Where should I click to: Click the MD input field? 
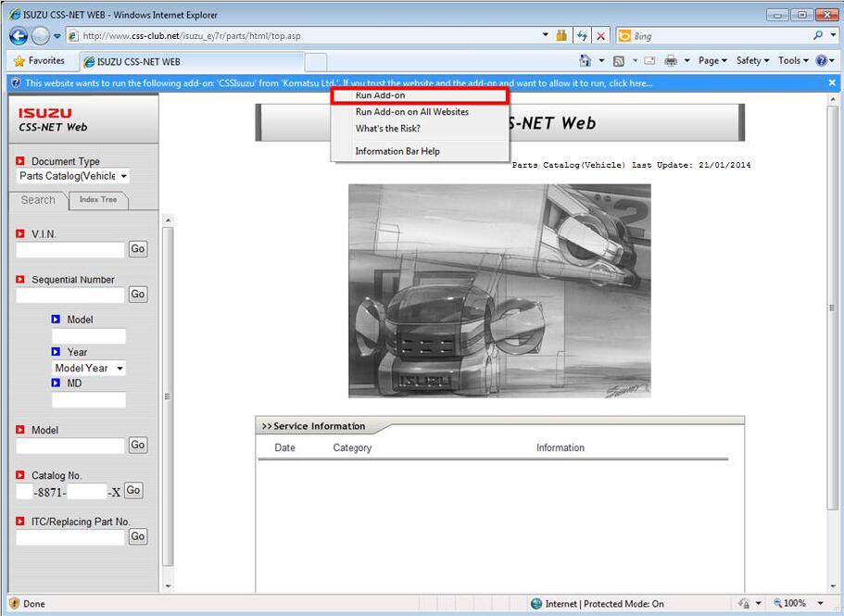(x=89, y=400)
